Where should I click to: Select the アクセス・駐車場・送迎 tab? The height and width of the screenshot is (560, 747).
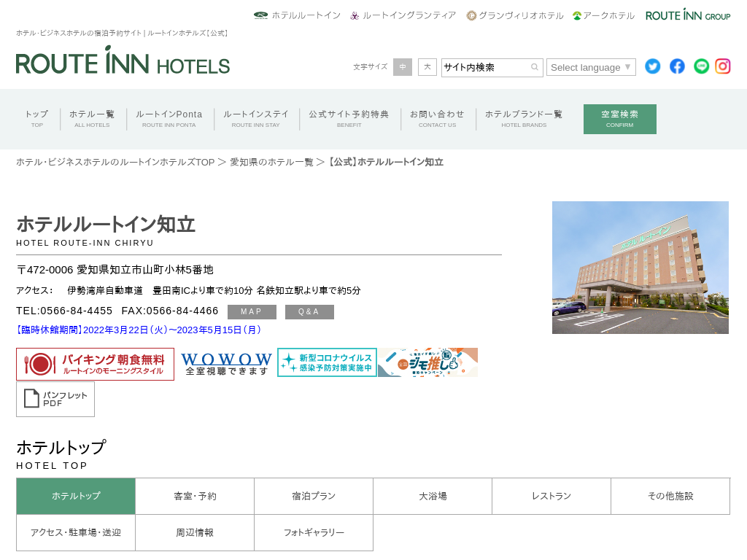[x=76, y=532]
